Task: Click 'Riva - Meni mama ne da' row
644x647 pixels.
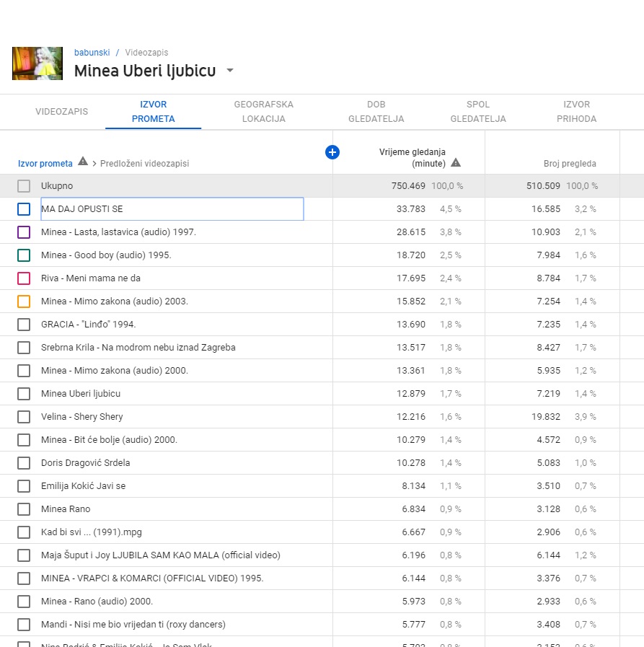Action: (x=91, y=278)
